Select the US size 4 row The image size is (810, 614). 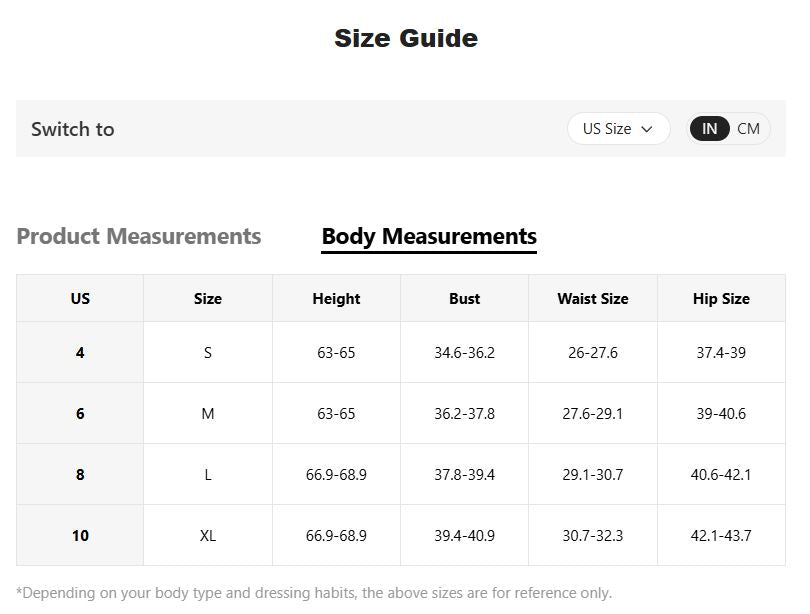point(80,353)
